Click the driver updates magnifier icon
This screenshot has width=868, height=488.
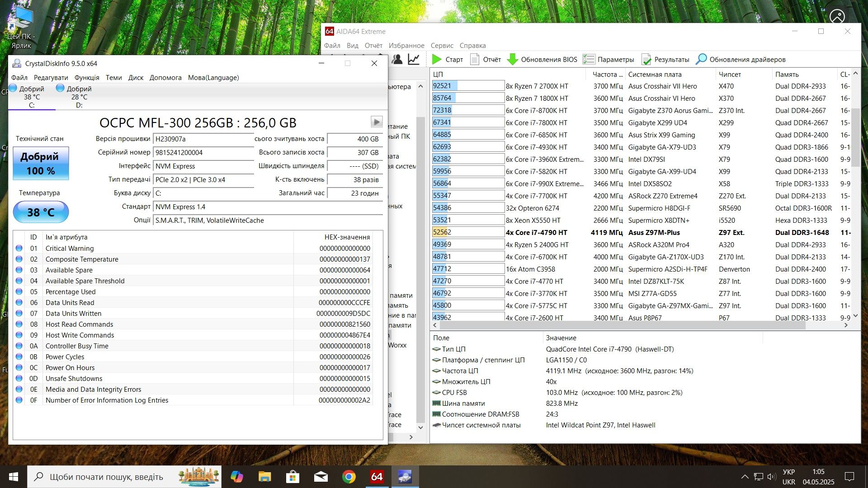(x=701, y=59)
